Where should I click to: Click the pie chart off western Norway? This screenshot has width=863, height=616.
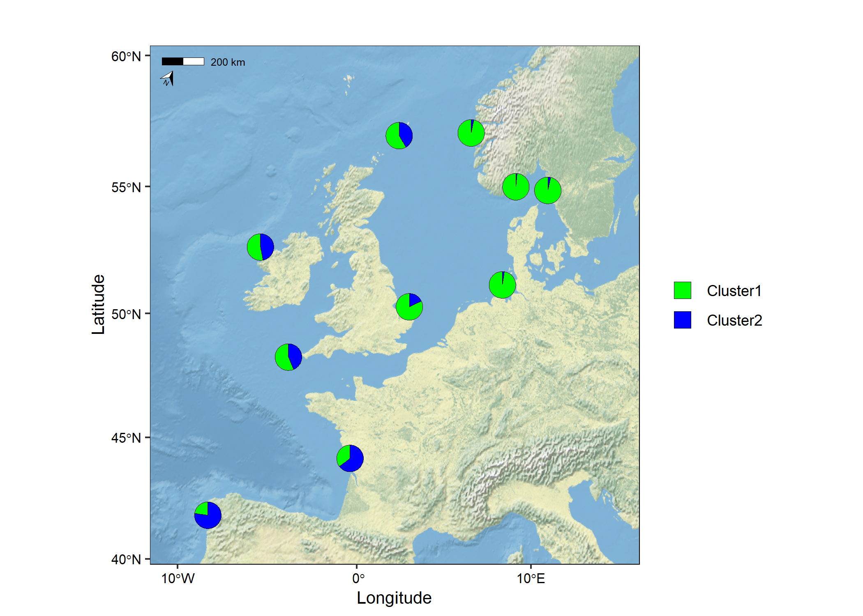tap(471, 133)
